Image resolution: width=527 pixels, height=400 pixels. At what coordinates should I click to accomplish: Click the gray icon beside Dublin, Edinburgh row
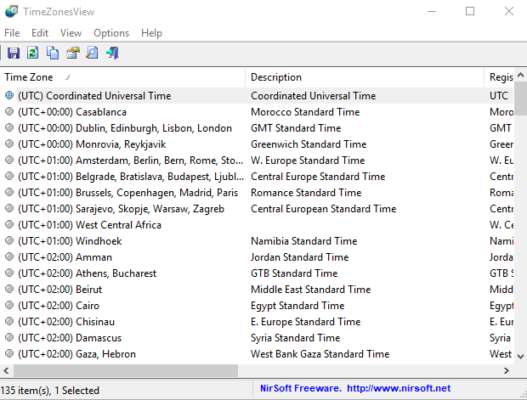coord(9,128)
